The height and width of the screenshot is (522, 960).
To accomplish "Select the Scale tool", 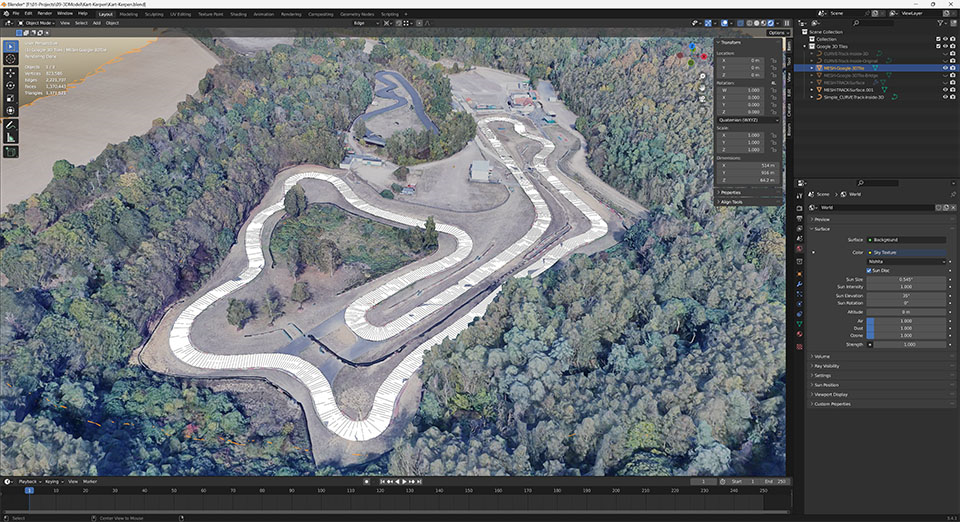I will [10, 98].
